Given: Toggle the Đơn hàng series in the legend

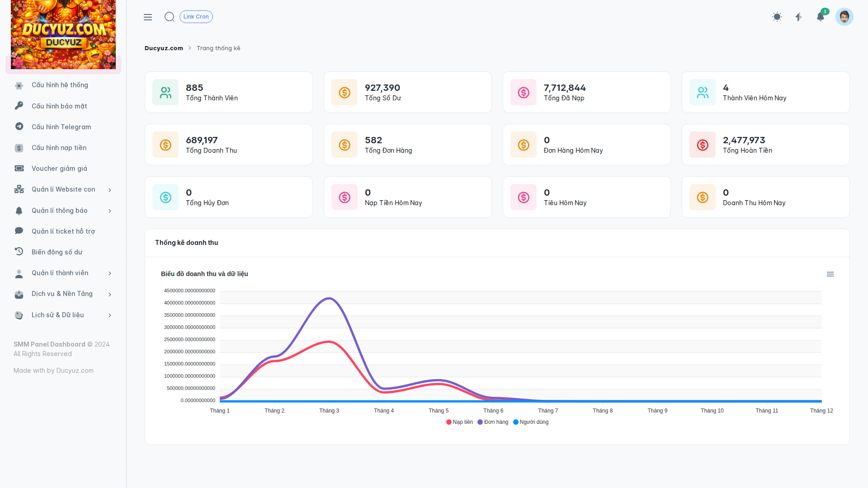Looking at the screenshot, I should (493, 422).
